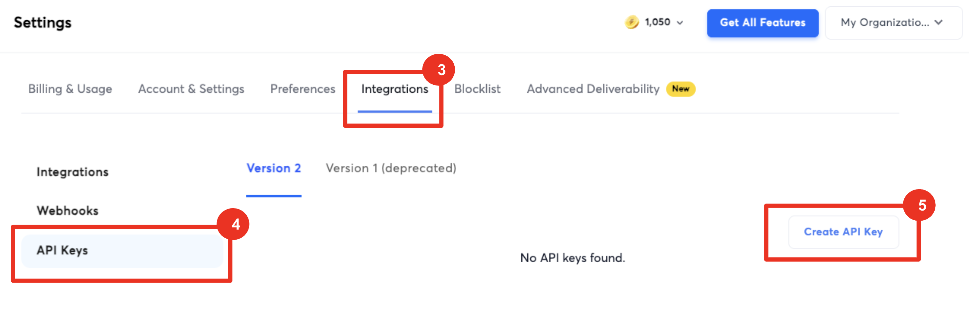Image resolution: width=980 pixels, height=323 pixels.
Task: Switch to the Billing & Usage tab
Action: click(x=70, y=89)
